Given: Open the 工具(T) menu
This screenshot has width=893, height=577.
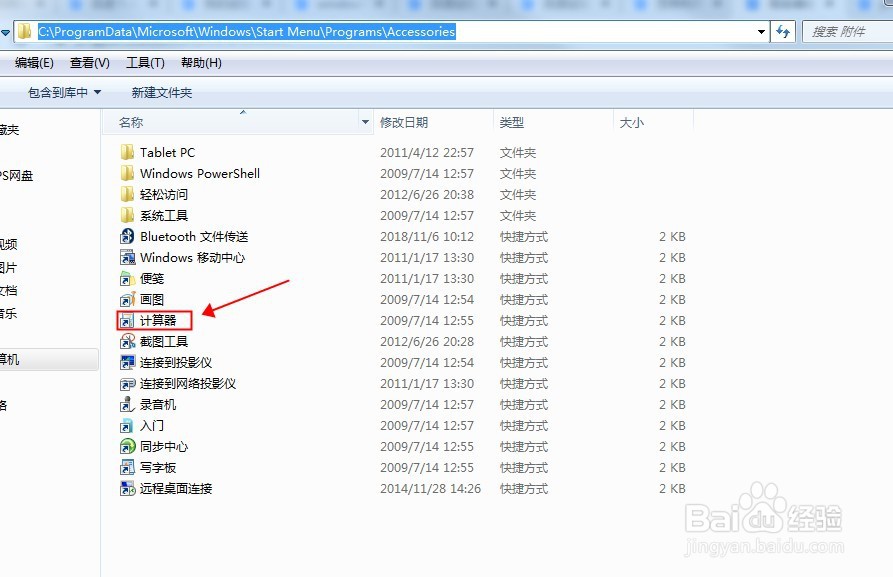Looking at the screenshot, I should (145, 63).
